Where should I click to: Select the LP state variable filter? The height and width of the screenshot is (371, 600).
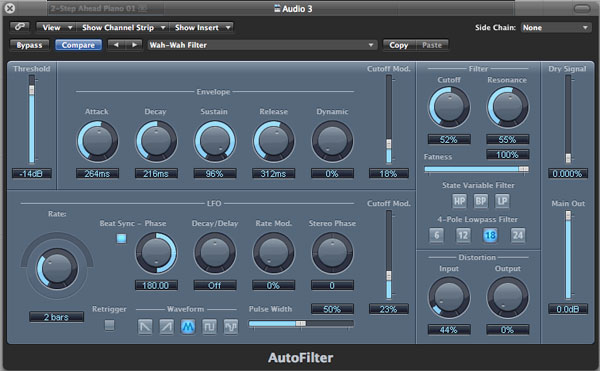point(502,201)
